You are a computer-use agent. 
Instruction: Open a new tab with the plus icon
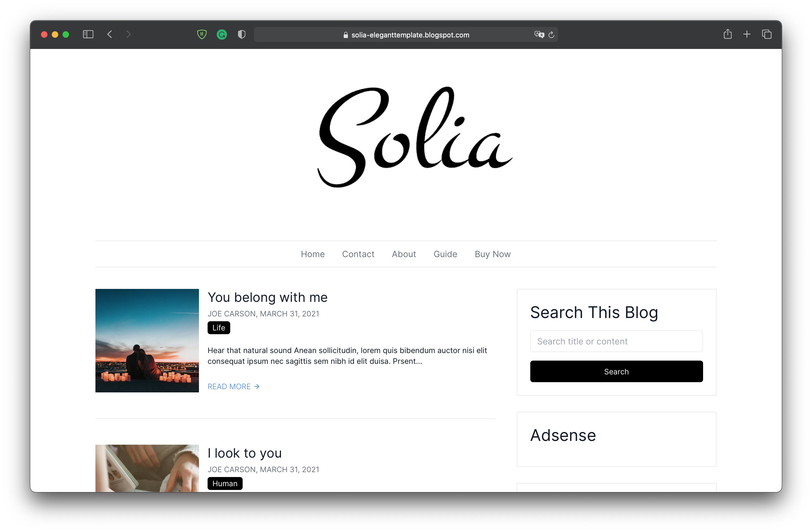point(747,34)
